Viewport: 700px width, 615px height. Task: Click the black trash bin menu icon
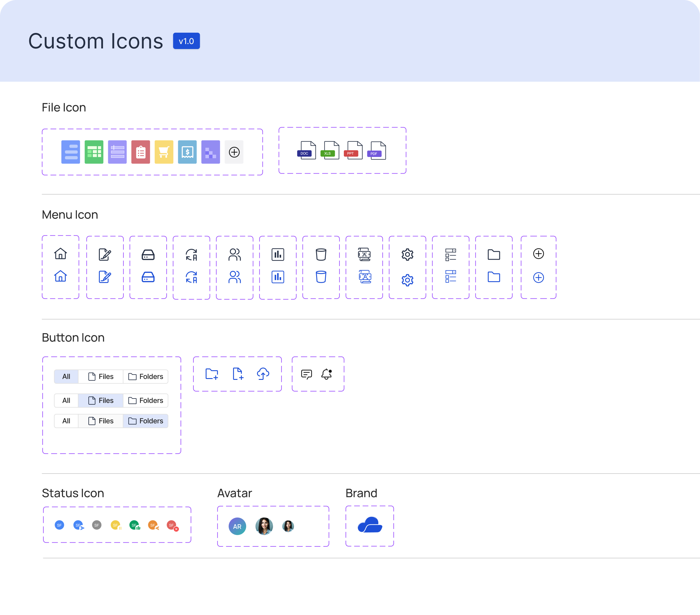[321, 254]
